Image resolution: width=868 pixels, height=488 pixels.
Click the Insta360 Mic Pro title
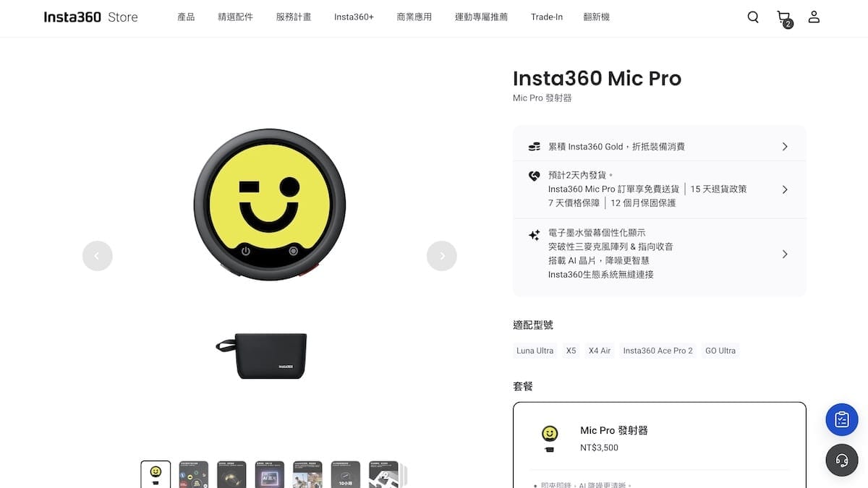(x=597, y=78)
